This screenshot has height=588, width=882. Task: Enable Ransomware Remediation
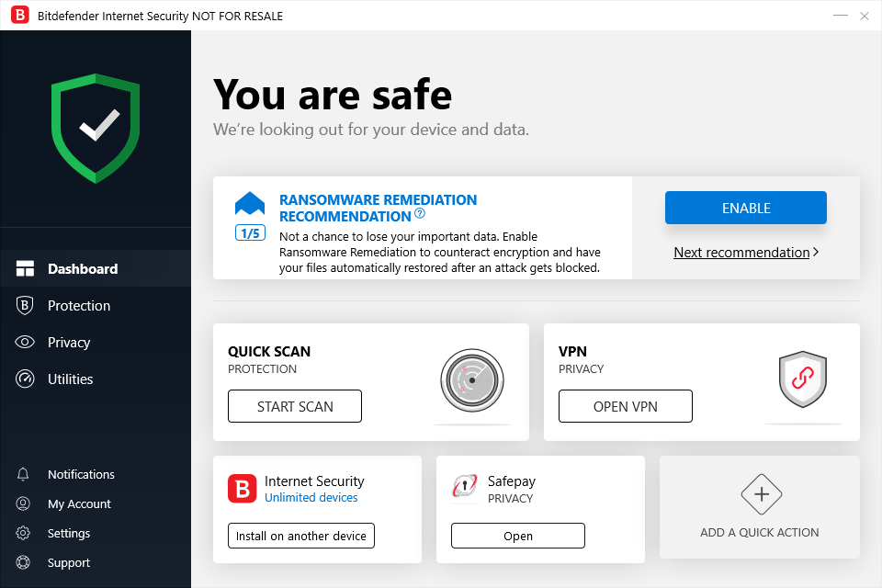pos(745,208)
